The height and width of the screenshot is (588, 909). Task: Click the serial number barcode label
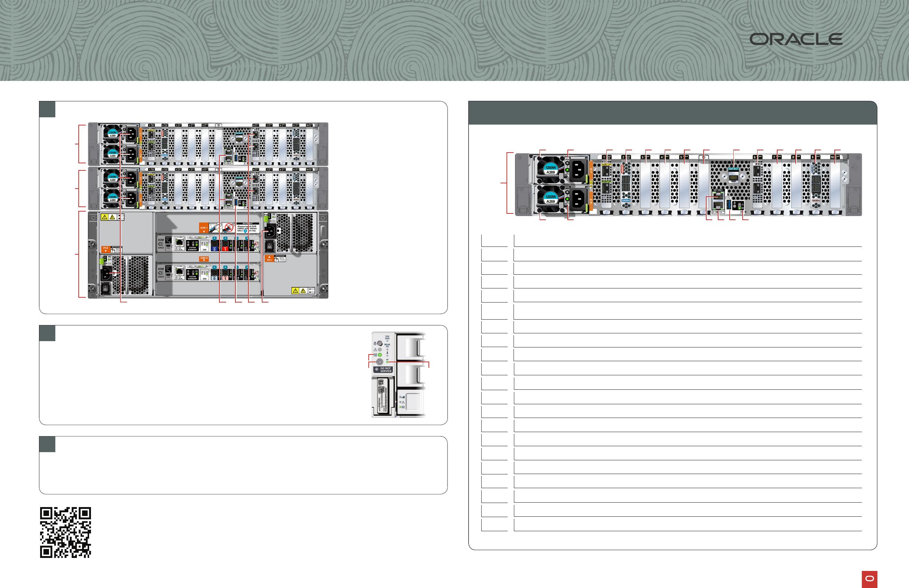click(x=383, y=396)
